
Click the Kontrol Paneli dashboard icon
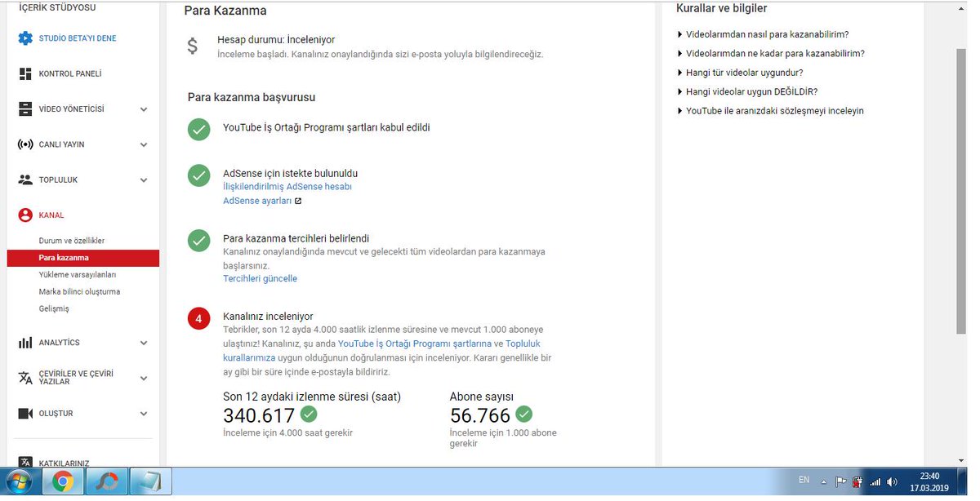point(25,73)
